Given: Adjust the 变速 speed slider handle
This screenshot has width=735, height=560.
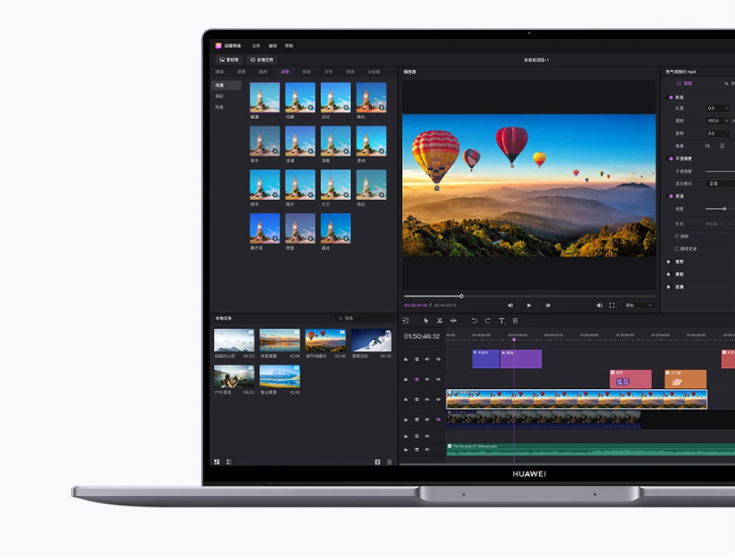Looking at the screenshot, I should pyautogui.click(x=724, y=208).
